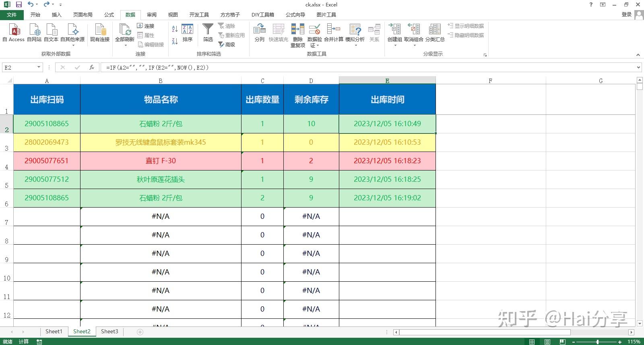Zoom in with plus button
The width and height of the screenshot is (644, 345).
click(620, 342)
